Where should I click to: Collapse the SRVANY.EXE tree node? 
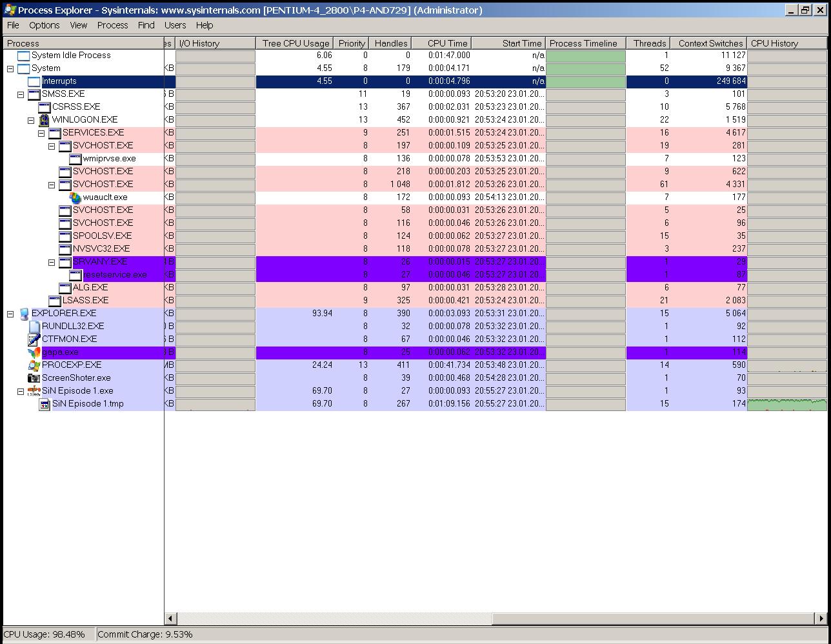(x=52, y=262)
